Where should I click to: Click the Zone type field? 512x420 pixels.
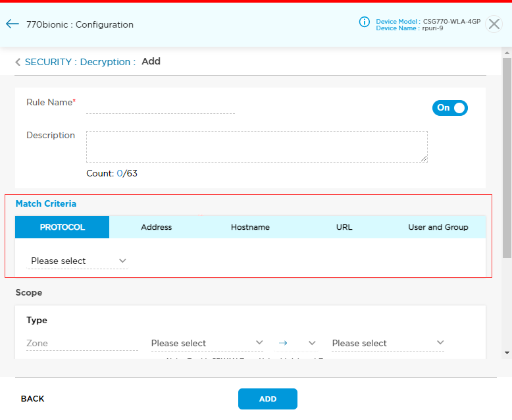pyautogui.click(x=82, y=343)
